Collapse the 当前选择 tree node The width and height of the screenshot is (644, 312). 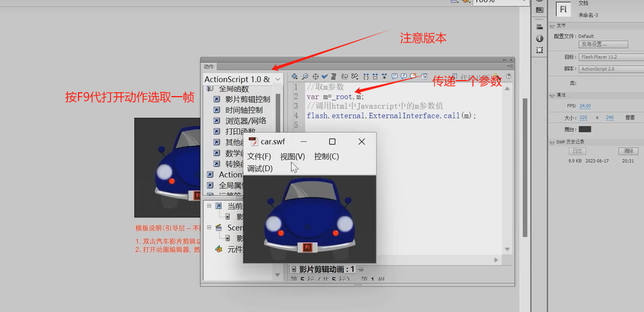tap(209, 205)
